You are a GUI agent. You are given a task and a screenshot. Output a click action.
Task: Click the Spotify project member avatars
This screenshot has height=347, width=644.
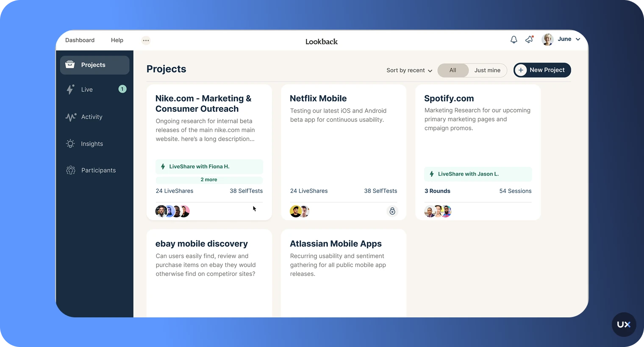click(438, 211)
